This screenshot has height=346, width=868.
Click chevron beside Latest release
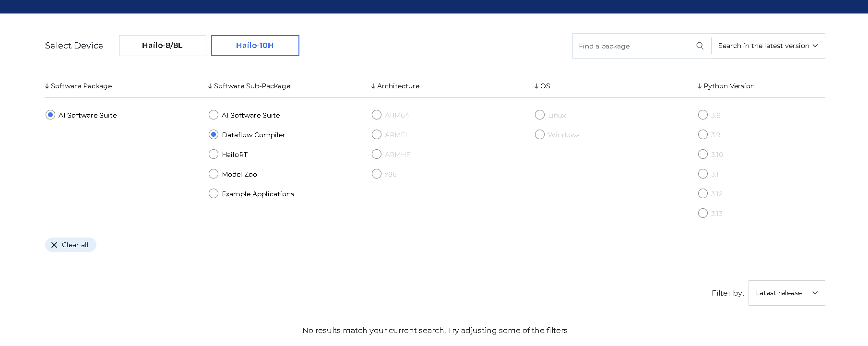click(815, 293)
